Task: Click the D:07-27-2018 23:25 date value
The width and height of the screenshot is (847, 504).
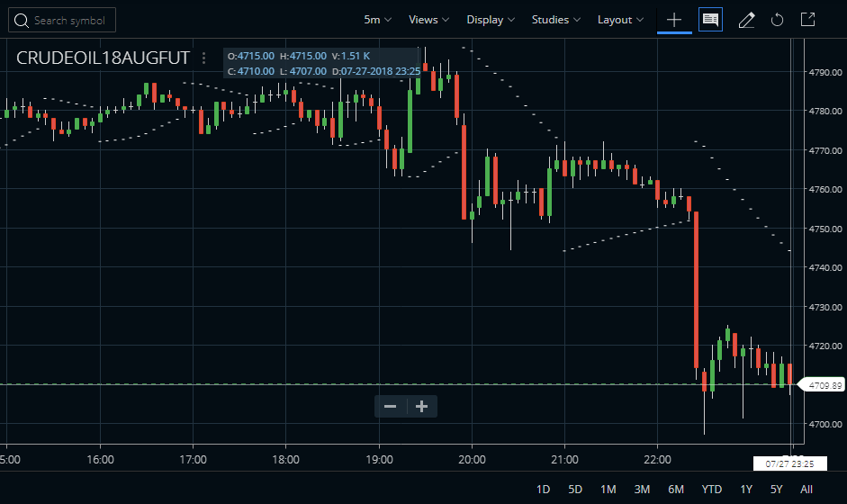Action: [376, 71]
